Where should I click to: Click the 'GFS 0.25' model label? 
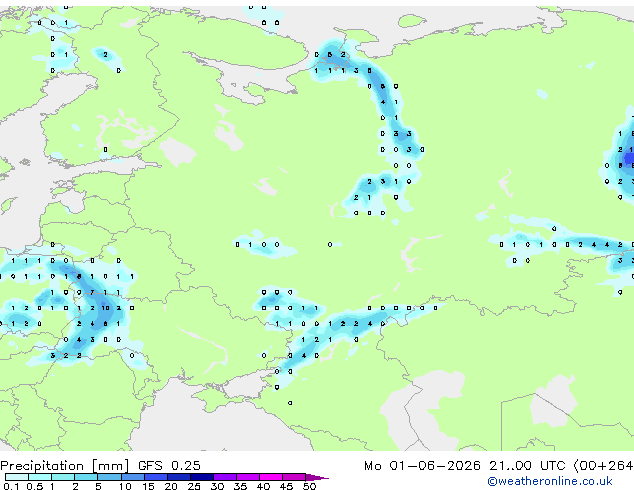click(169, 466)
